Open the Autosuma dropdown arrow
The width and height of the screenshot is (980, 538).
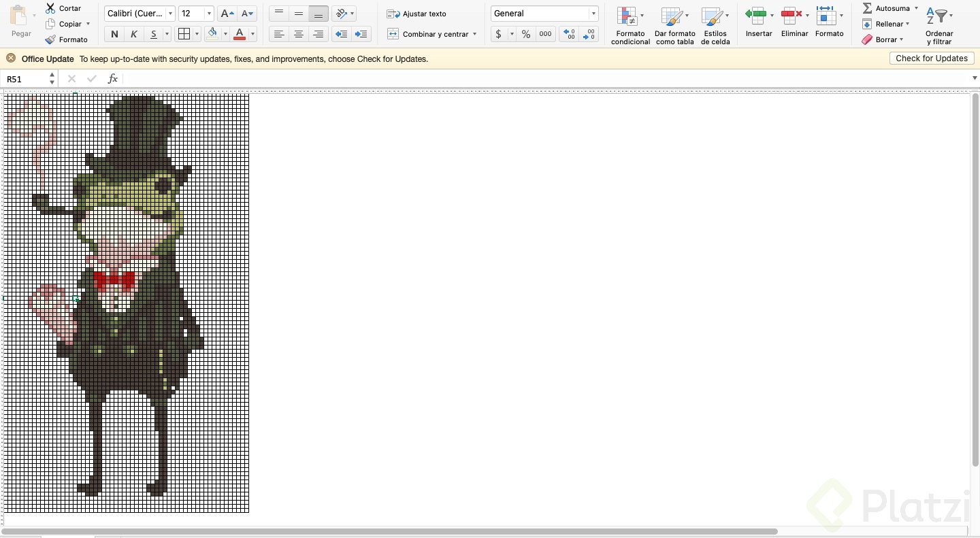[916, 8]
